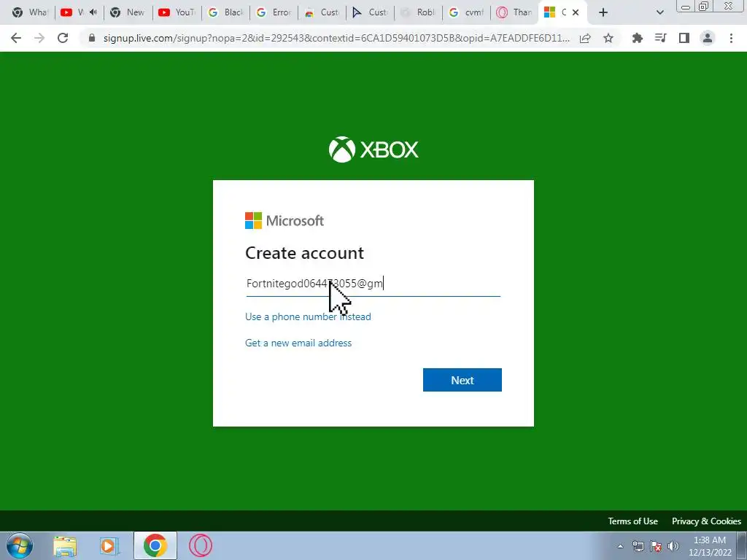The height and width of the screenshot is (560, 747).
Task: Switch to the first 'Cust' tab
Action: pos(322,12)
